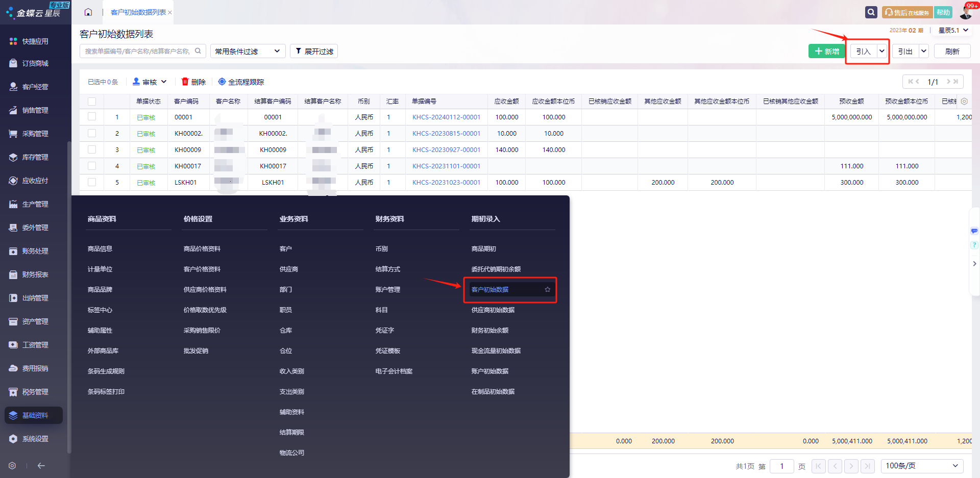980x478 pixels.
Task: Click the page number input field
Action: tap(782, 466)
